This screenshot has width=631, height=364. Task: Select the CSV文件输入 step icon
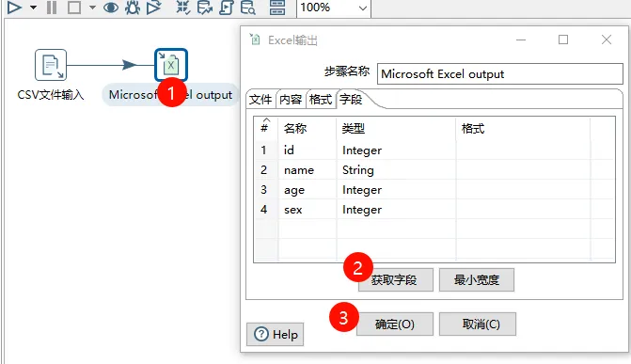51,65
